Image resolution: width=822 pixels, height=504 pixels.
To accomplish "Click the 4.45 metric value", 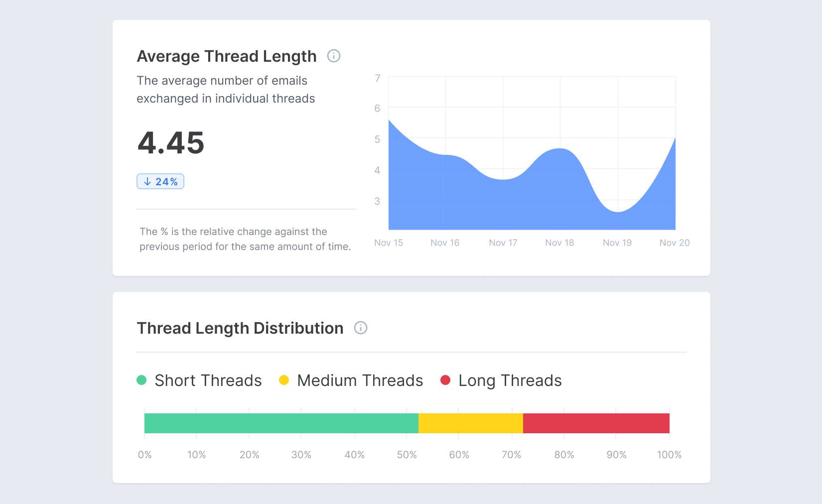I will click(171, 144).
